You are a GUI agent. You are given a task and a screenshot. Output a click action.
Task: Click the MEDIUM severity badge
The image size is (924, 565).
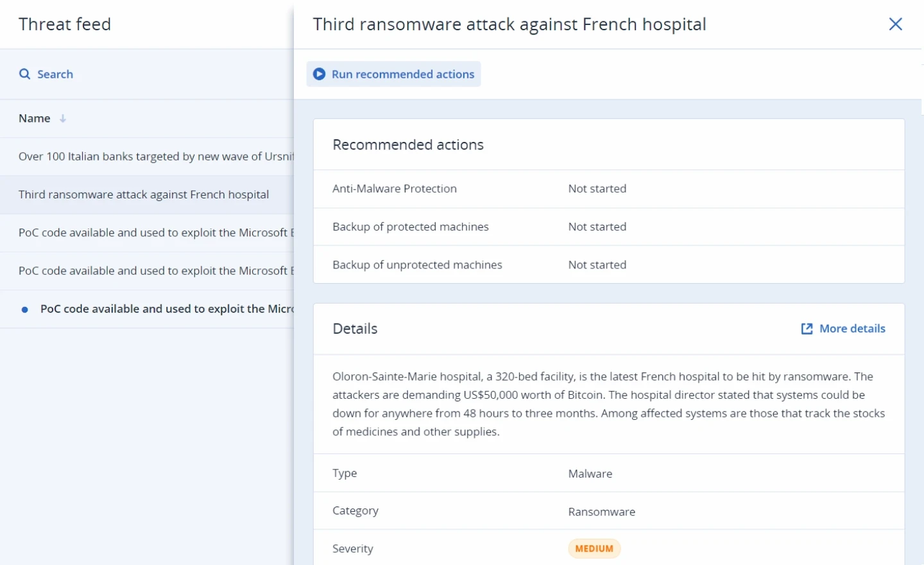point(594,548)
